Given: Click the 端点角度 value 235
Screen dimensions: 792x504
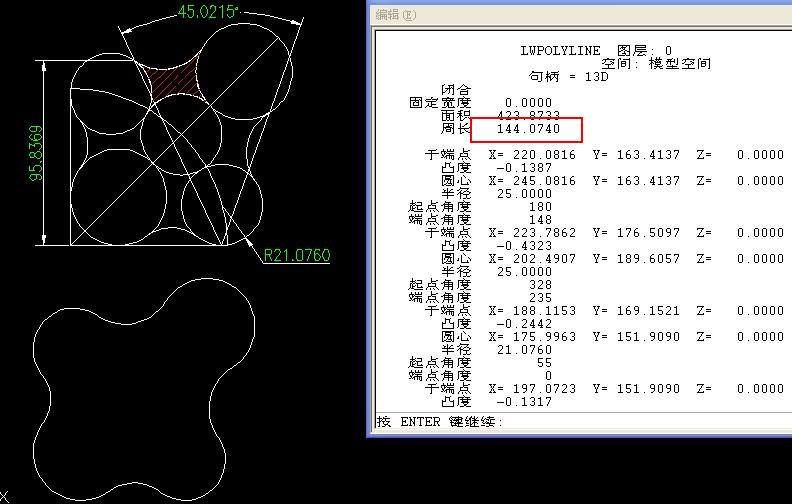Looking at the screenshot, I should click(540, 298).
